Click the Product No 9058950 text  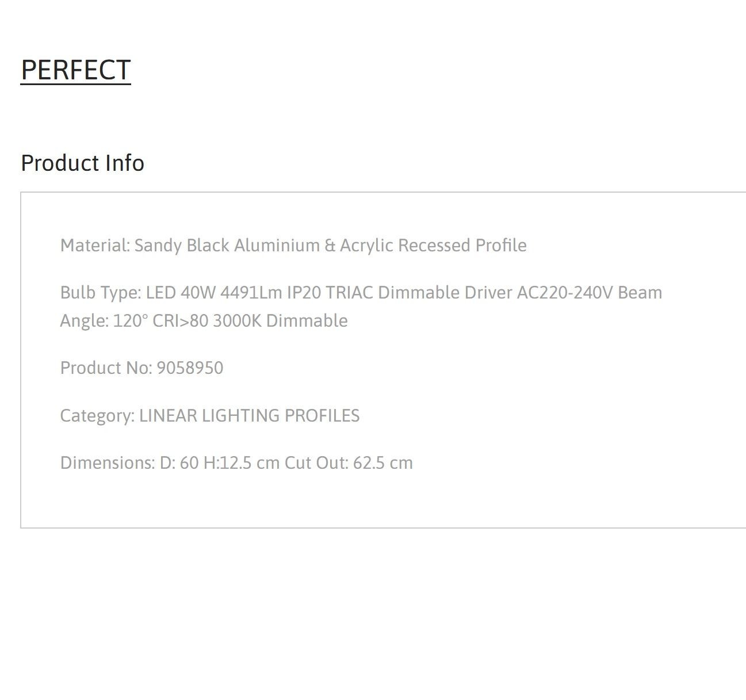[141, 368]
